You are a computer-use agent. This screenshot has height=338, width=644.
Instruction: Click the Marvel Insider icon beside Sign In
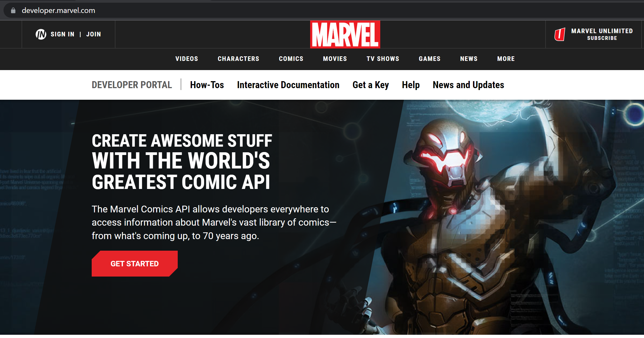41,34
